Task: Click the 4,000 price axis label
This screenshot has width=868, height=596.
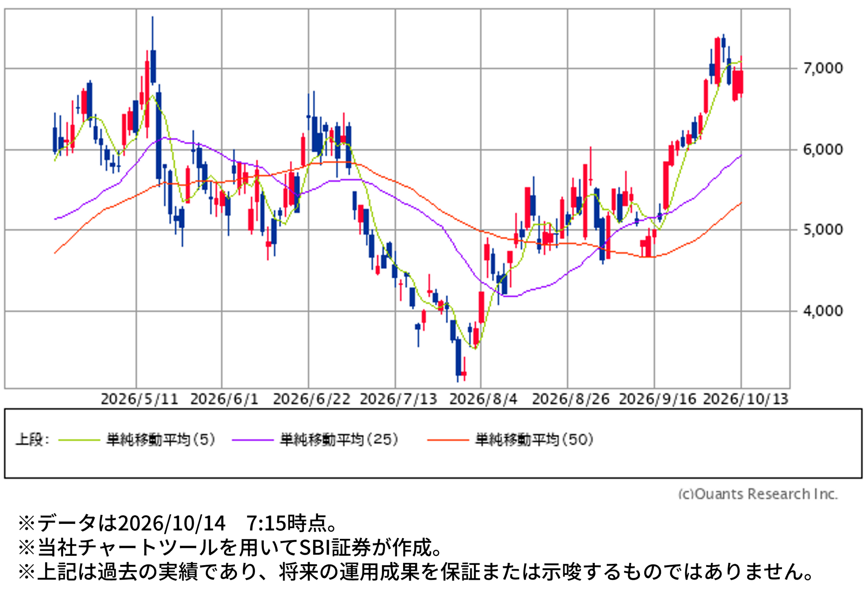Action: 823,311
